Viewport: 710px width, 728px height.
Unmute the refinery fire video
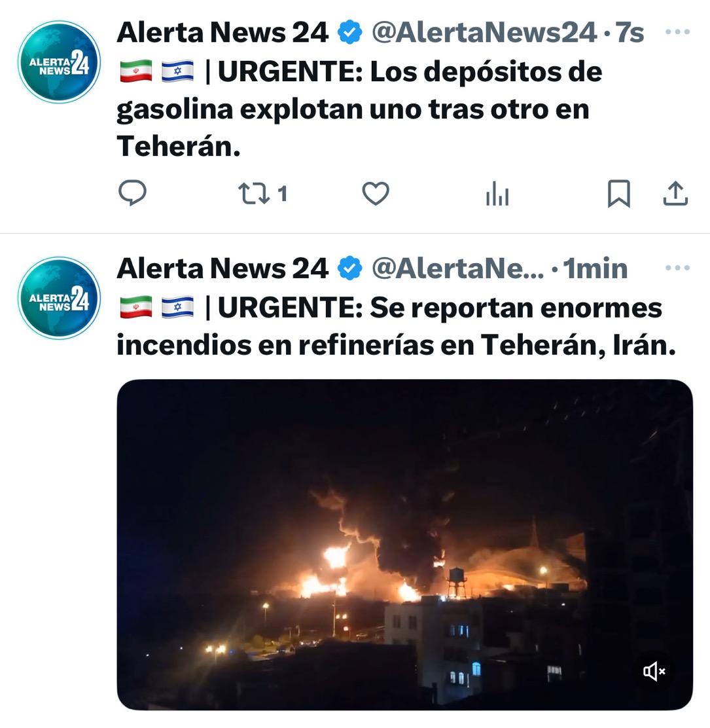tap(654, 671)
